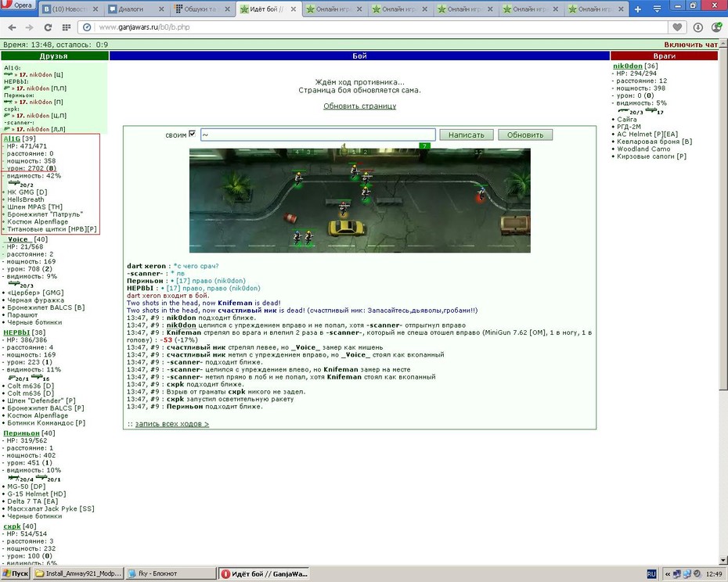Go back using the back arrow
The height and width of the screenshot is (582, 728).
click(x=12, y=27)
